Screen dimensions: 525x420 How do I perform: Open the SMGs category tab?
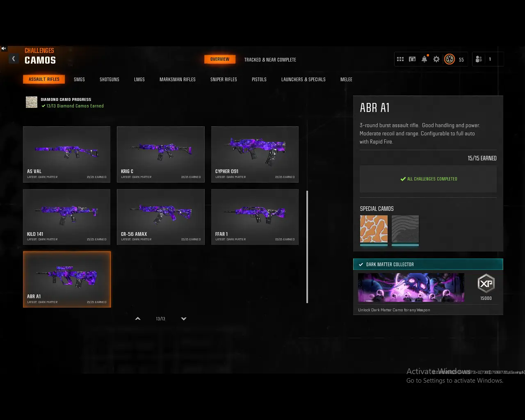[x=79, y=80]
